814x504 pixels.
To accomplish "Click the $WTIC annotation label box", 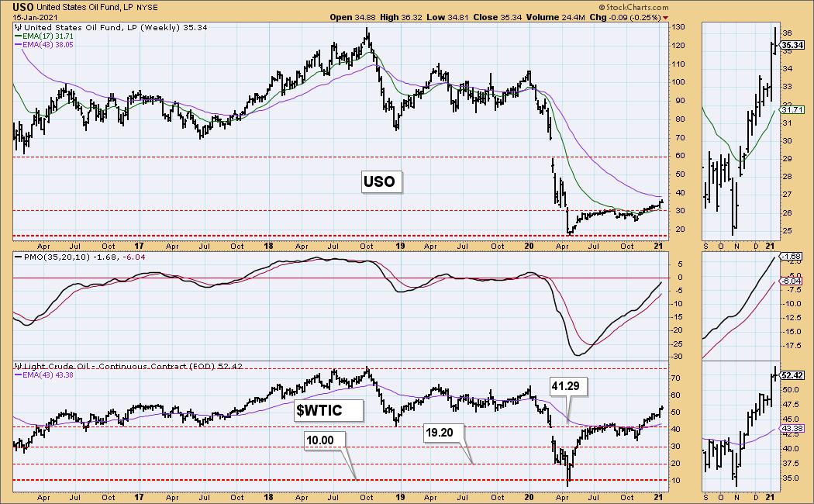I will [327, 411].
